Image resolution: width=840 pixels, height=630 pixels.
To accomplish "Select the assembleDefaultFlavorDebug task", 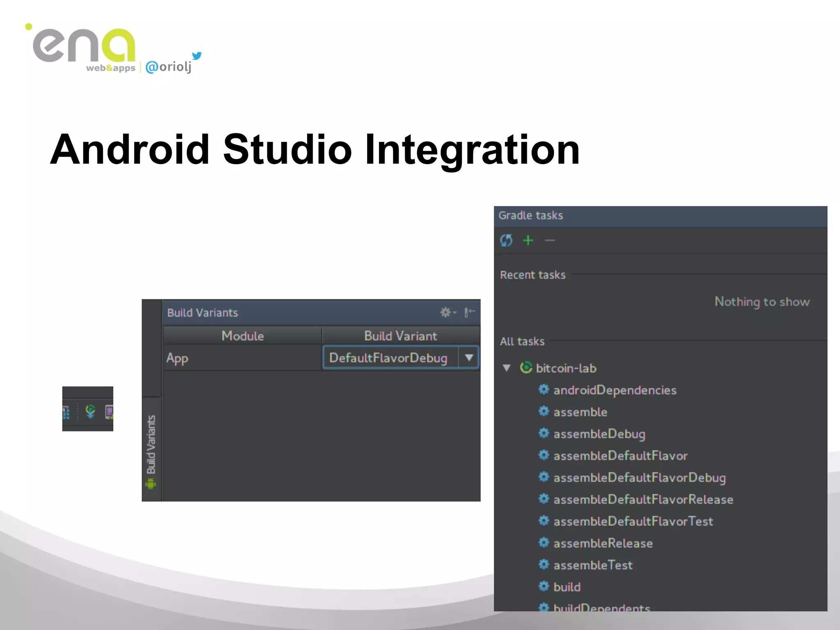I will [x=639, y=478].
